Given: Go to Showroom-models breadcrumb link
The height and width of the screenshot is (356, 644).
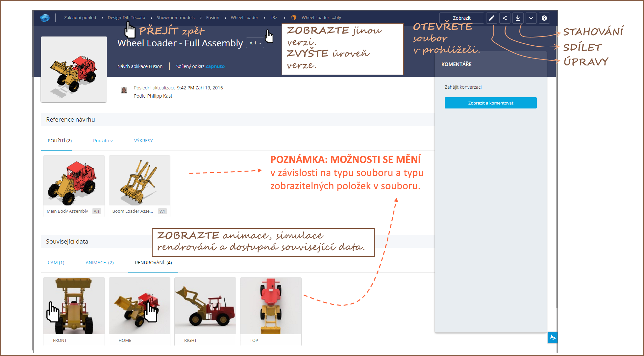Looking at the screenshot, I should point(175,18).
